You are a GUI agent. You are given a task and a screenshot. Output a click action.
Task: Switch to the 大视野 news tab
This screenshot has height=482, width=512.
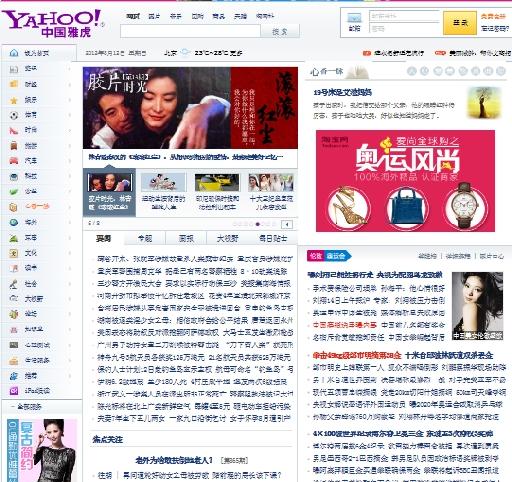[227, 238]
